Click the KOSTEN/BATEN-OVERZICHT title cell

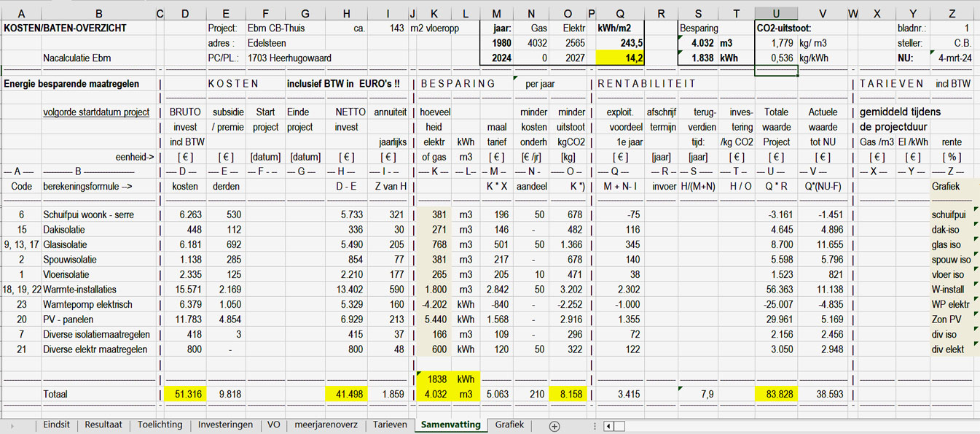pos(66,28)
